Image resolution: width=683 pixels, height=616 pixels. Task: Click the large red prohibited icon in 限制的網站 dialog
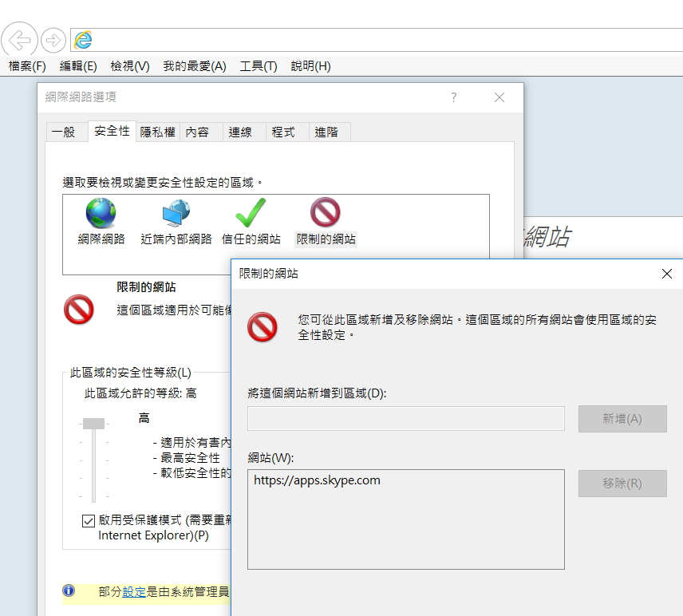click(263, 326)
